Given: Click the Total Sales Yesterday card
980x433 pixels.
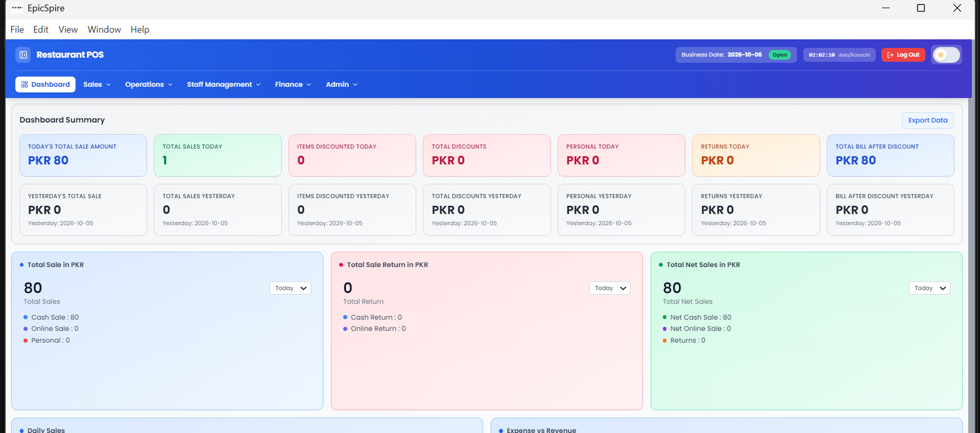Looking at the screenshot, I should [217, 209].
